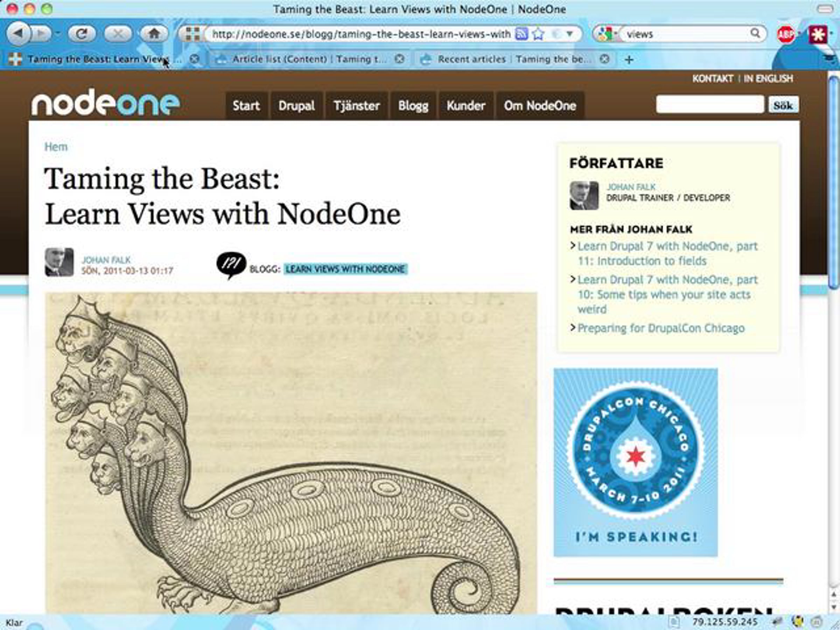Open 'Learn Drupal 7 with NodeOne, part 11' link
The image size is (840, 630).
[x=667, y=254]
